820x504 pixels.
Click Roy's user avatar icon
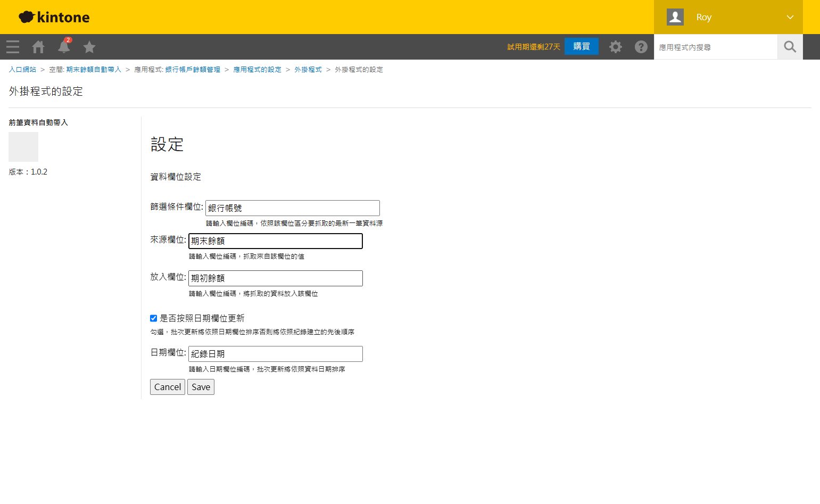point(675,17)
